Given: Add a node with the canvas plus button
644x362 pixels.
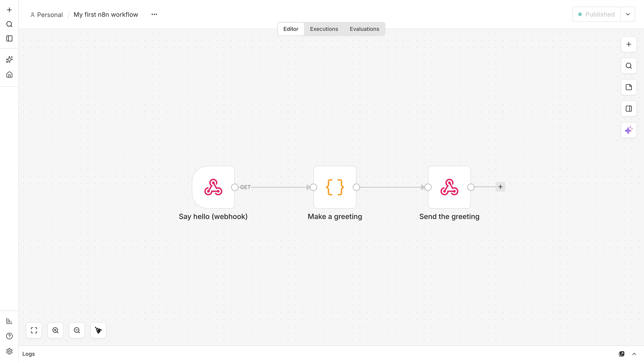Looking at the screenshot, I should [629, 44].
